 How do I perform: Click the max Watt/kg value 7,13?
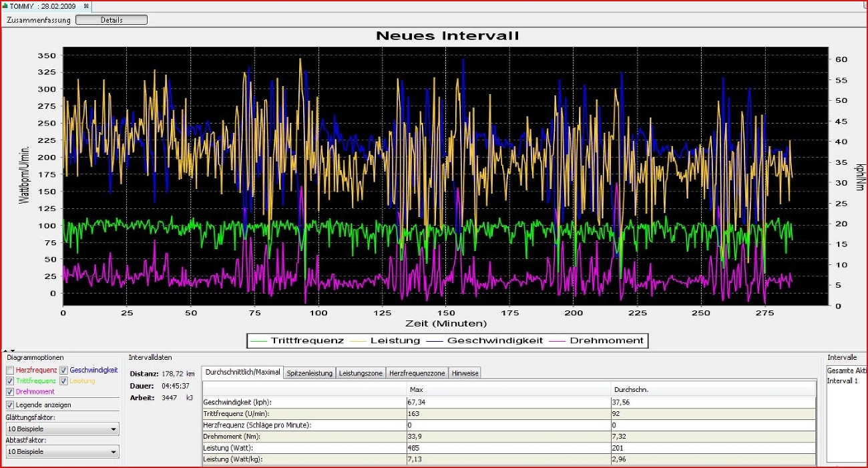pyautogui.click(x=415, y=459)
